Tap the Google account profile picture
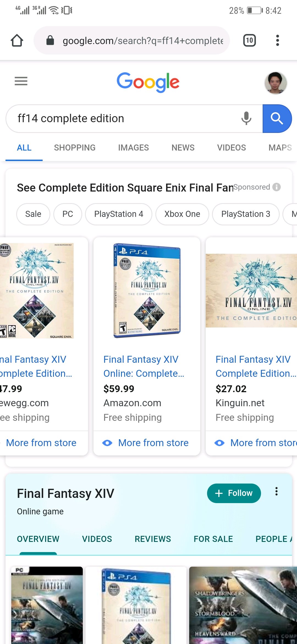Image resolution: width=297 pixels, height=644 pixels. [x=276, y=83]
